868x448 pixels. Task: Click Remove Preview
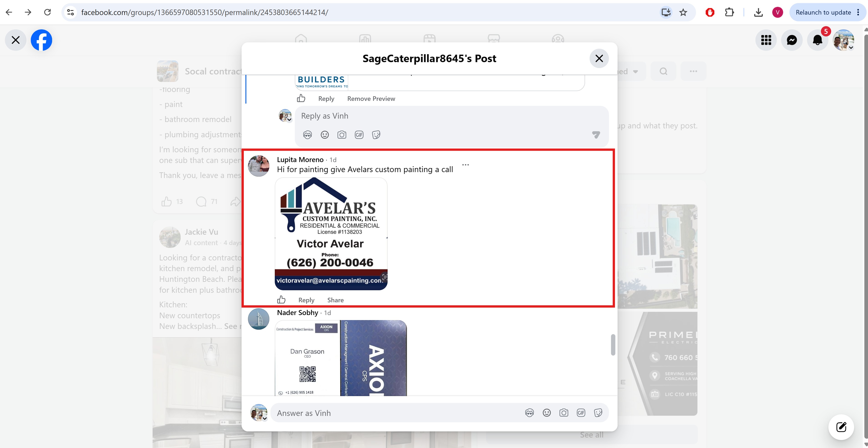(x=371, y=99)
